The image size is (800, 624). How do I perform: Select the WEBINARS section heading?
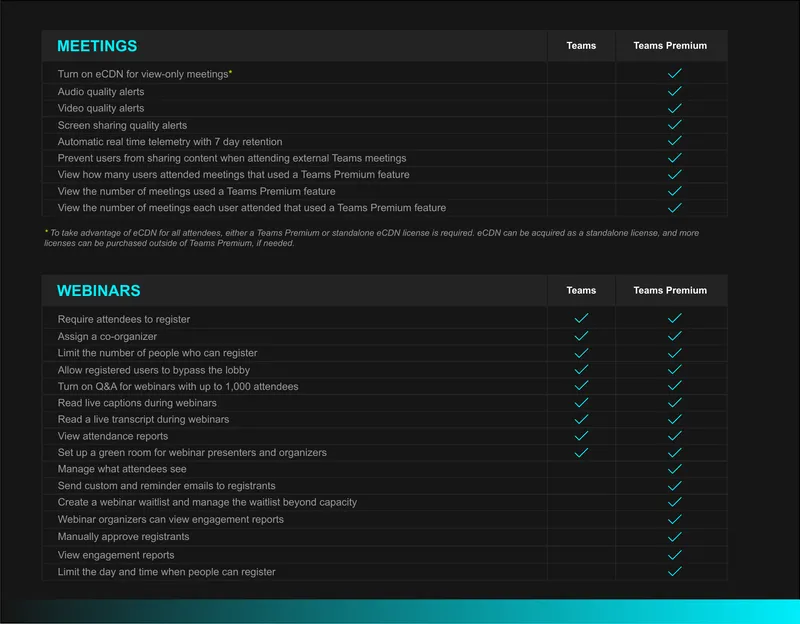coord(98,291)
